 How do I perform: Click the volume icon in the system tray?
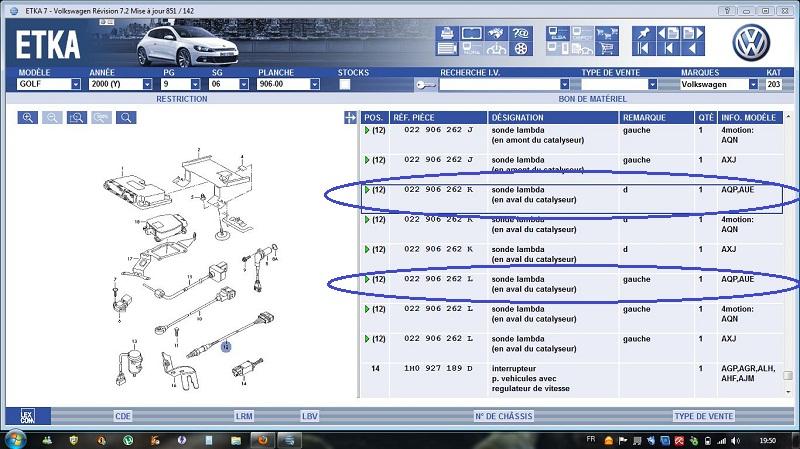[735, 440]
